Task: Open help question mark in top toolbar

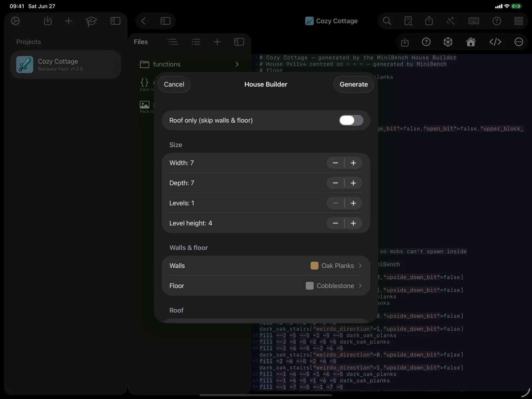Action: tap(496, 21)
